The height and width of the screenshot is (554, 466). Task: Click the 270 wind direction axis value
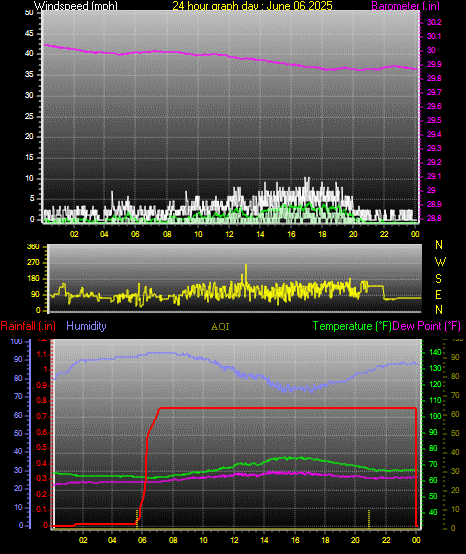33,263
